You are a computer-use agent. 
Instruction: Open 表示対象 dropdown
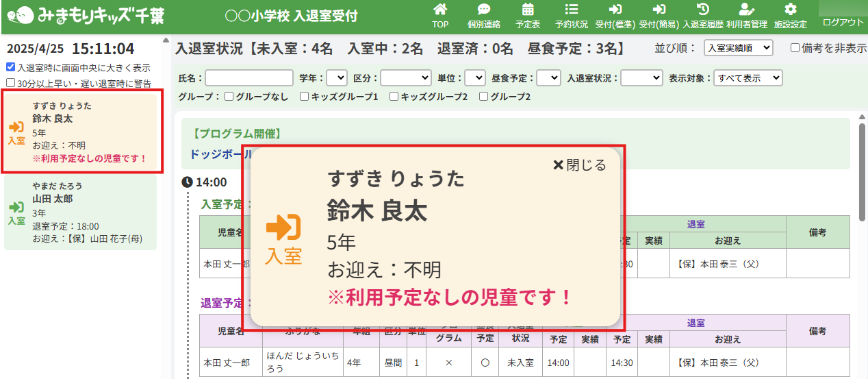click(x=747, y=78)
